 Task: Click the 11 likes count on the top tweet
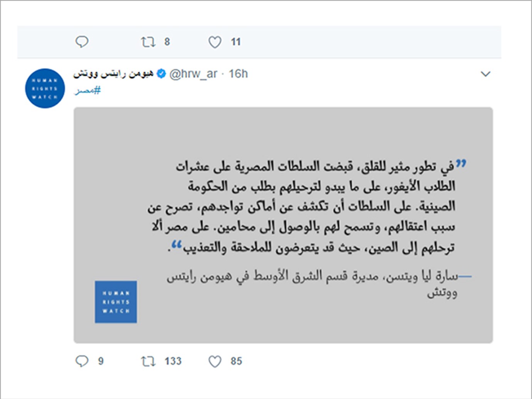click(236, 42)
